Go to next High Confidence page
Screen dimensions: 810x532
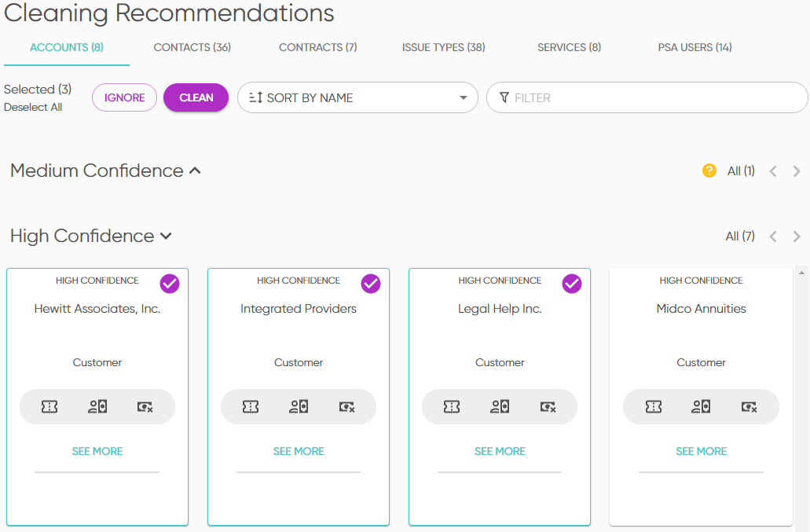(797, 237)
